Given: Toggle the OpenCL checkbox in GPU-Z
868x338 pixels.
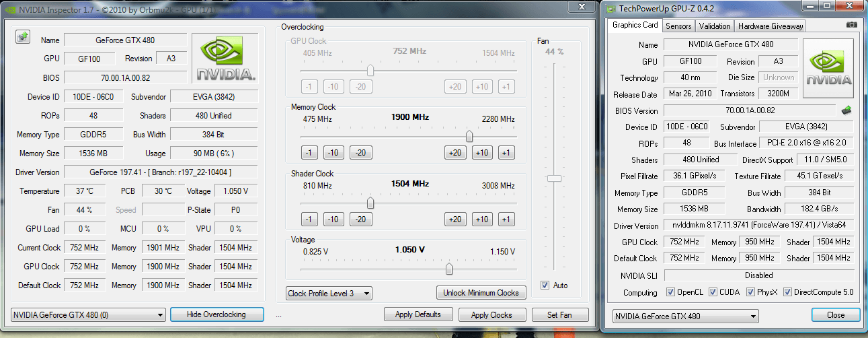Looking at the screenshot, I should pos(670,292).
